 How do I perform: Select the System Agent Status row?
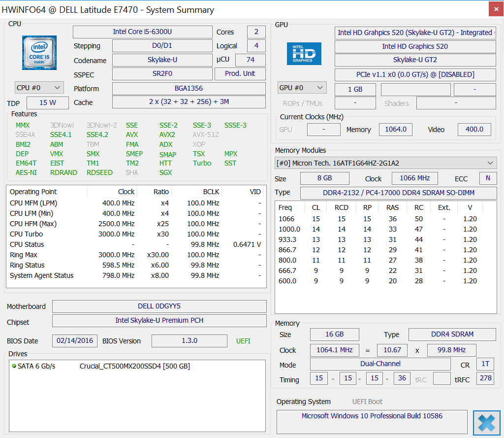[x=135, y=275]
